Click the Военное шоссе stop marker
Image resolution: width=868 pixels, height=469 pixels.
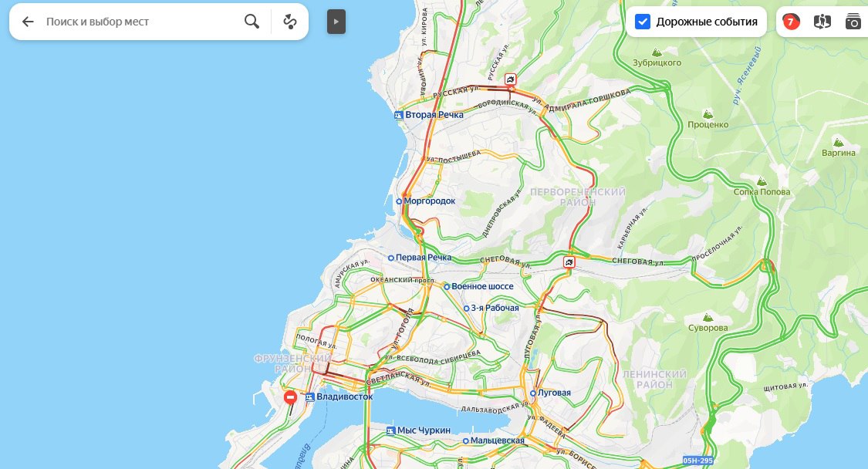(x=447, y=287)
